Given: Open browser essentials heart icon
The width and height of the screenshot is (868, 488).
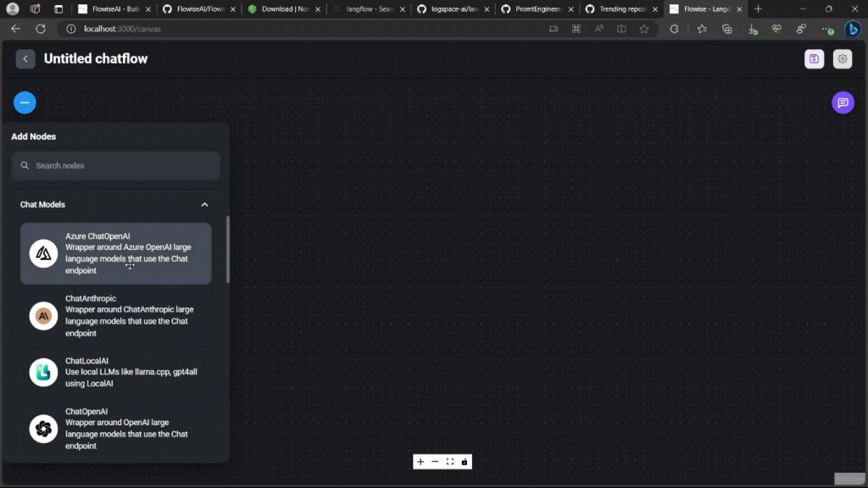Looking at the screenshot, I should (777, 29).
